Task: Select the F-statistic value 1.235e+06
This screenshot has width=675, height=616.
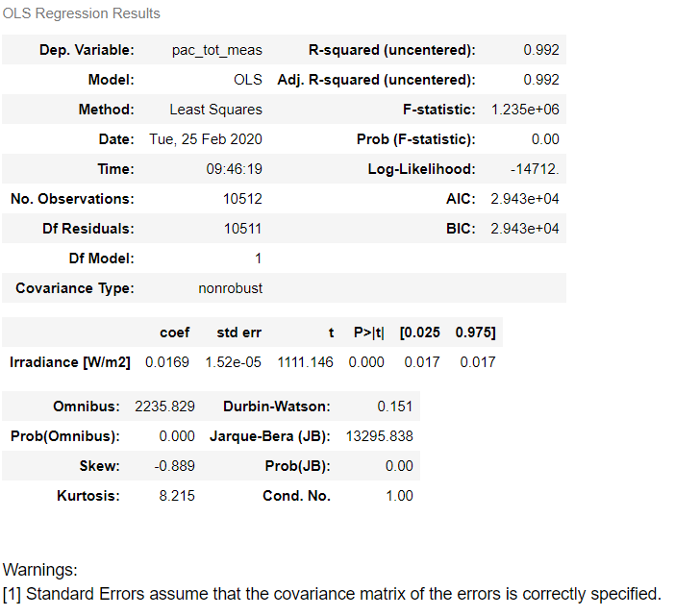Action: (x=525, y=110)
